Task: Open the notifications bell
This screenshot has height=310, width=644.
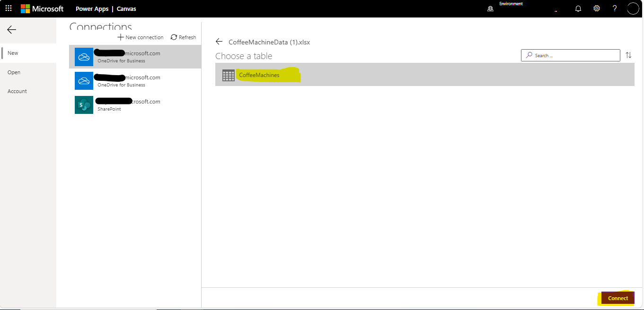Action: 578,9
